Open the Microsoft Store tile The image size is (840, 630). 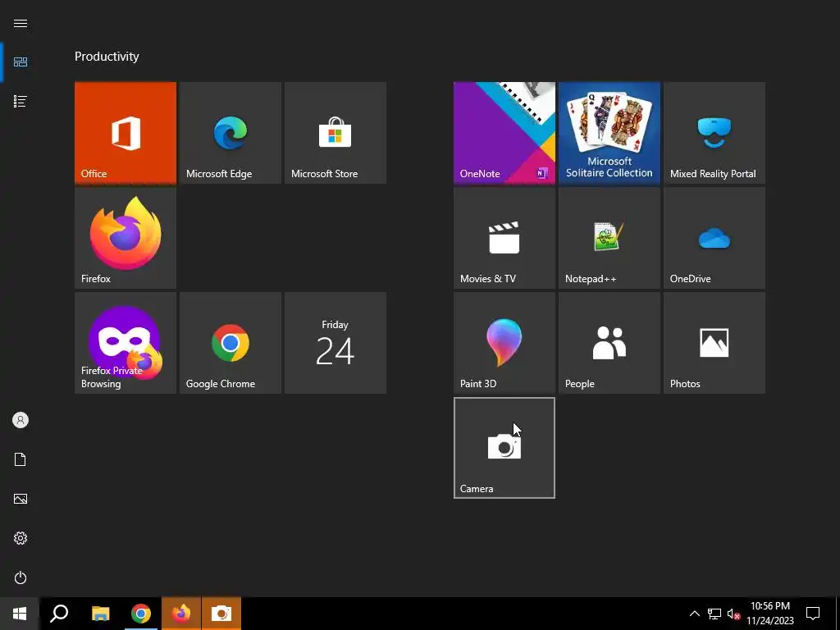click(x=336, y=133)
